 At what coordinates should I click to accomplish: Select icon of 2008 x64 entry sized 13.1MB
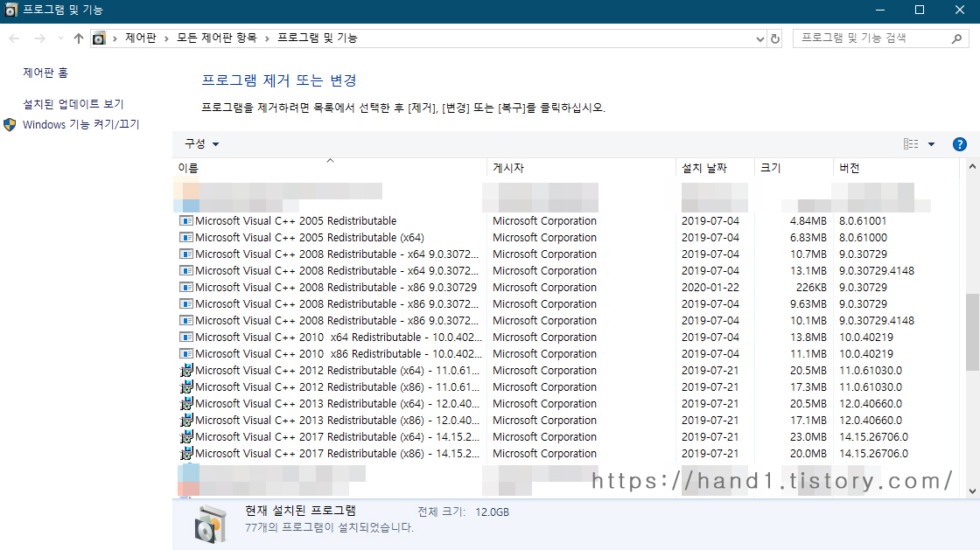(186, 271)
